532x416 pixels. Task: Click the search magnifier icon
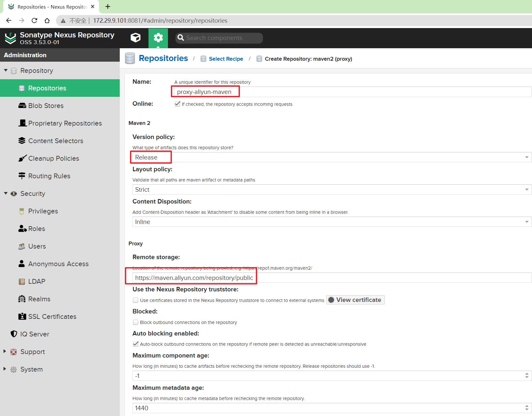click(x=181, y=38)
